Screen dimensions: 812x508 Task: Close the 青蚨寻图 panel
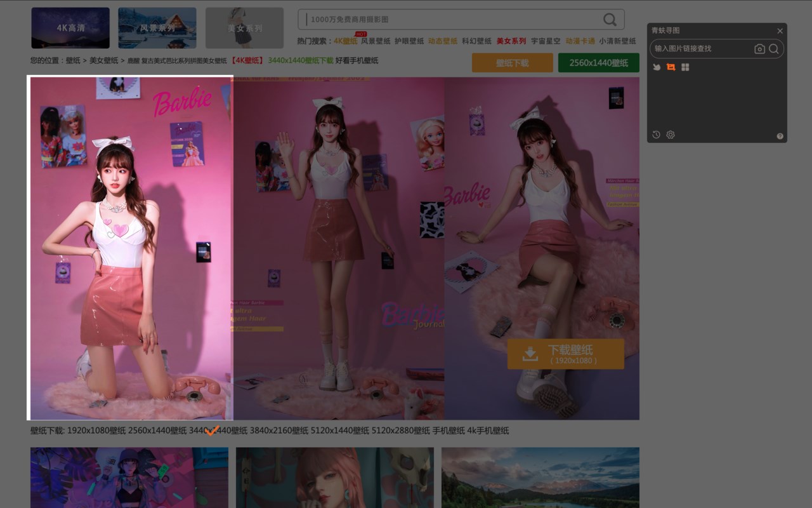(780, 30)
